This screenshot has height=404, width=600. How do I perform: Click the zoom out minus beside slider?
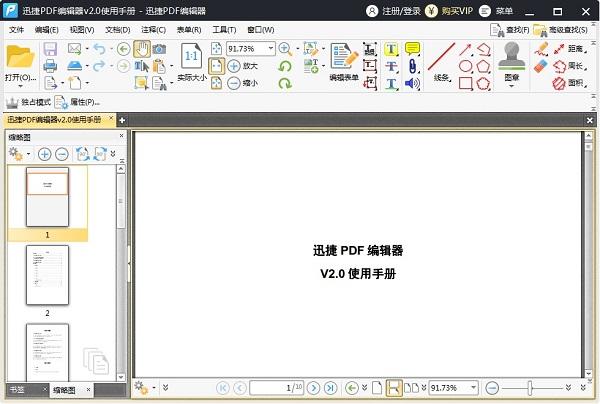(492, 388)
